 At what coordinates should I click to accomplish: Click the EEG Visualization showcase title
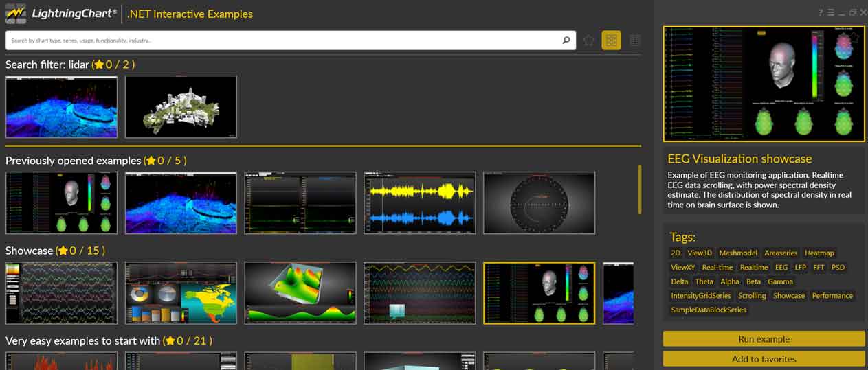tap(739, 159)
